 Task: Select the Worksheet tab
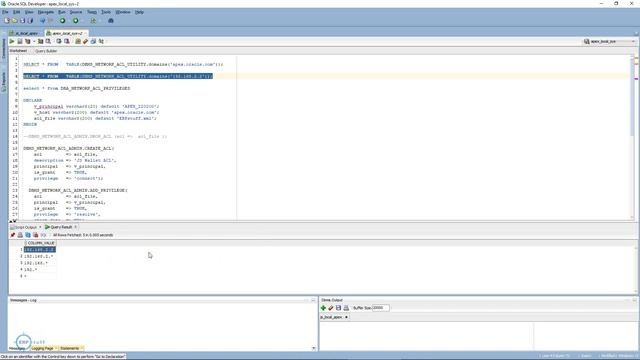pos(18,51)
